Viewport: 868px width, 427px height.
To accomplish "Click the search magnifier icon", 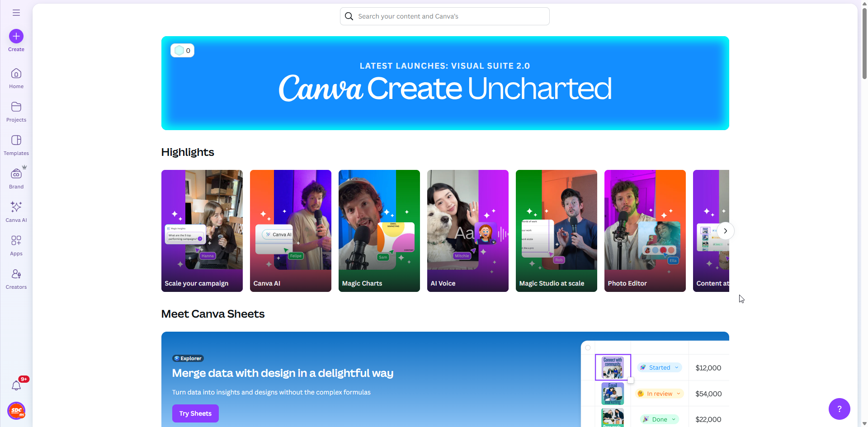I will 349,16.
